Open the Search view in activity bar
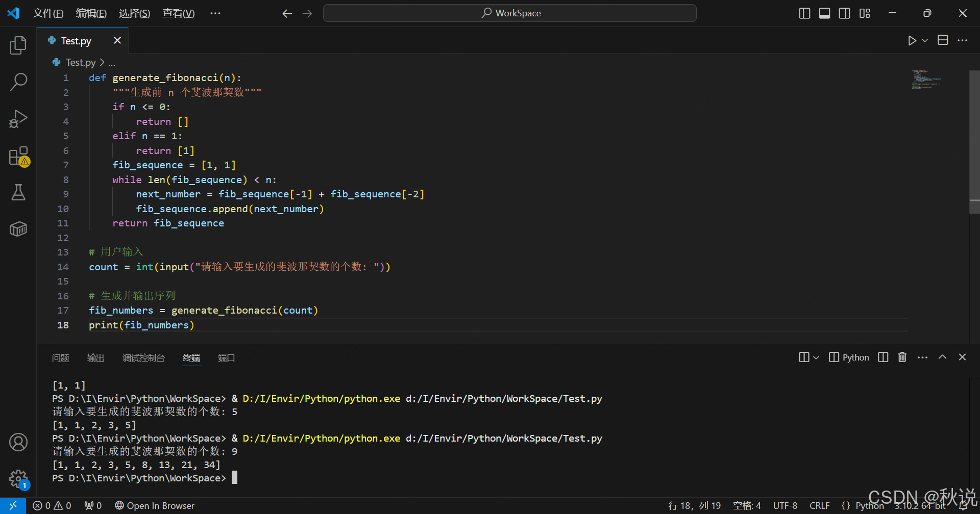Screen dimensions: 980x514 [x=18, y=82]
